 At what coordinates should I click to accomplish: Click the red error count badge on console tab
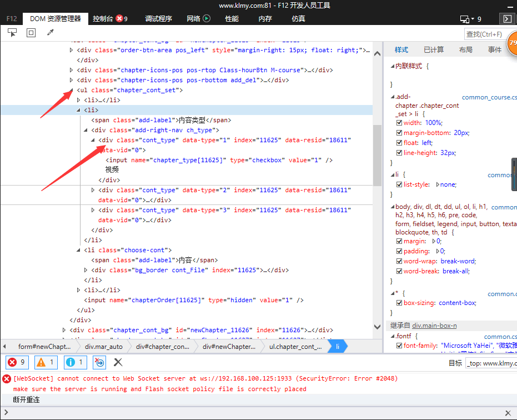(x=119, y=18)
